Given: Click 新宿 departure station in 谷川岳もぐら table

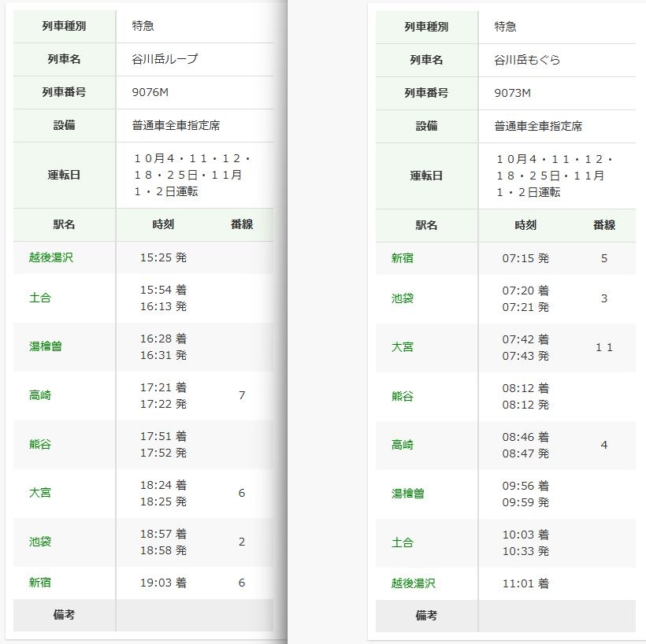Looking at the screenshot, I should click(x=403, y=258).
